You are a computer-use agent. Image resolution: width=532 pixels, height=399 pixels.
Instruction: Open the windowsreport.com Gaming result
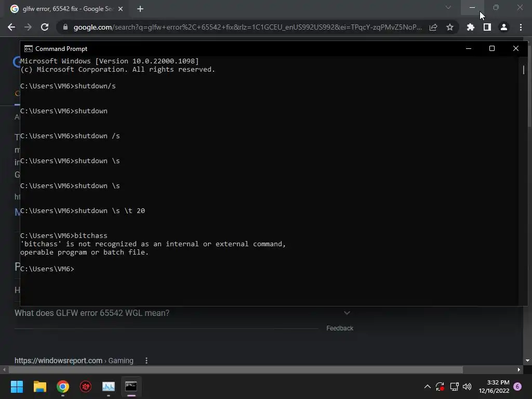74,361
